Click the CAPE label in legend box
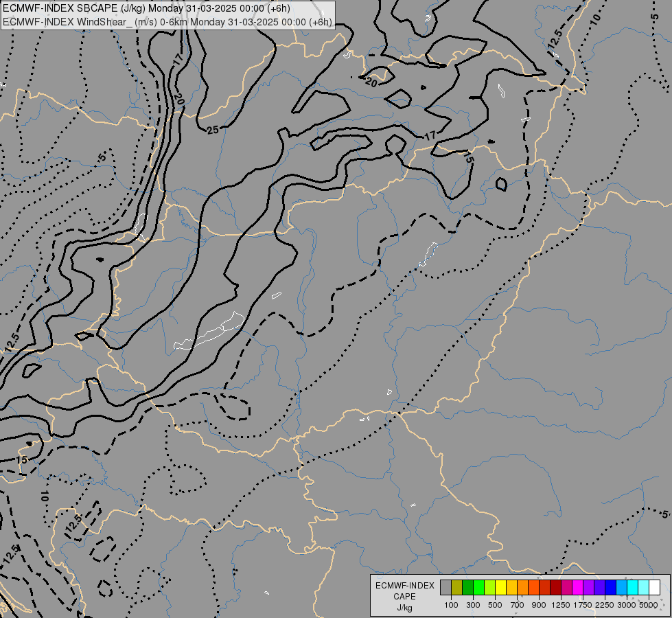 tap(404, 597)
